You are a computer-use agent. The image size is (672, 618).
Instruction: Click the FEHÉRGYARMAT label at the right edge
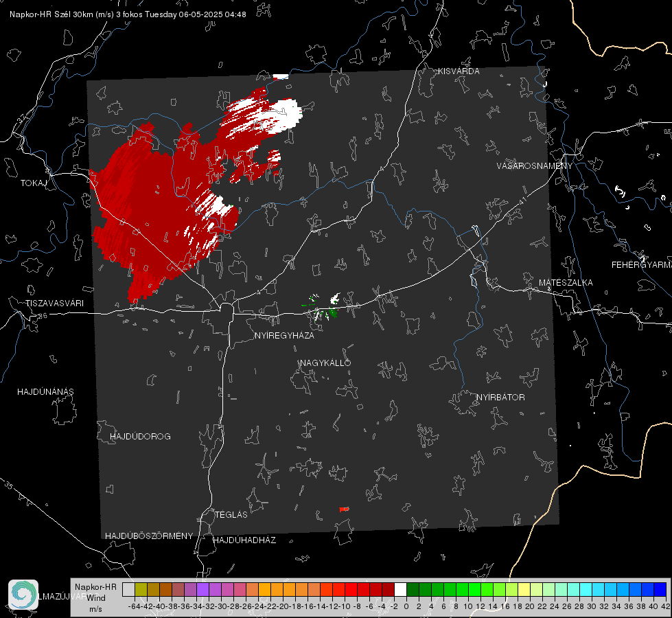641,265
